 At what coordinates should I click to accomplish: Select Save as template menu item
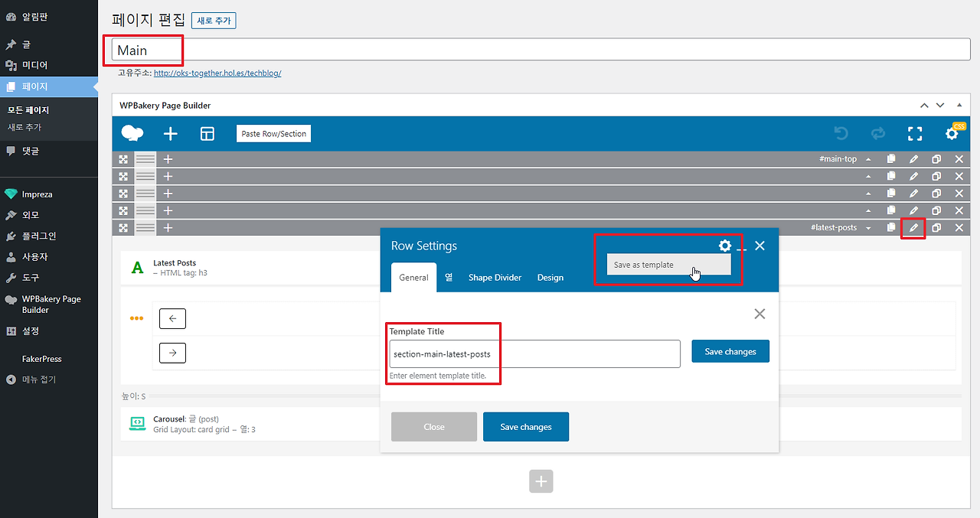pos(668,265)
